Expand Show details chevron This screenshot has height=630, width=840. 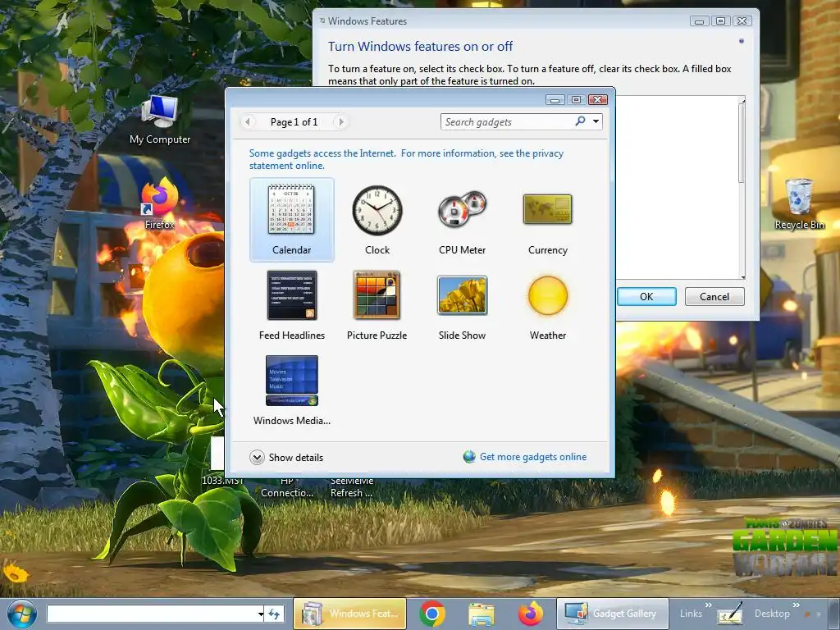tap(257, 458)
